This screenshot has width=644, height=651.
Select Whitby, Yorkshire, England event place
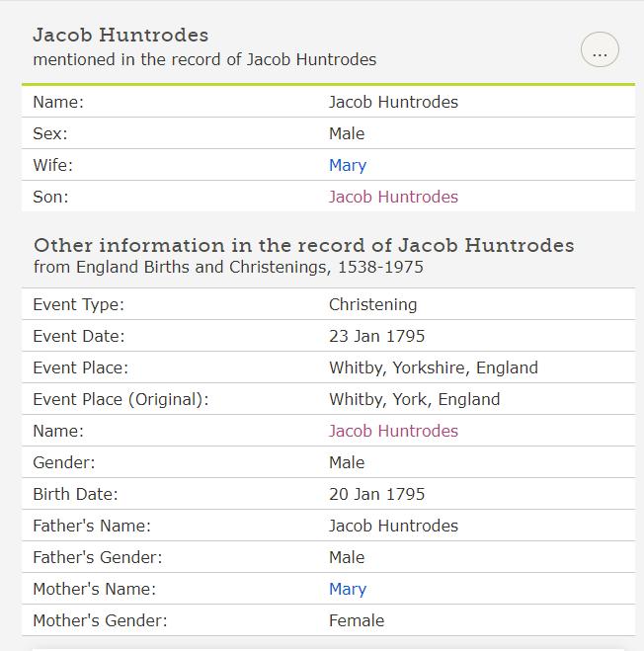coord(433,367)
